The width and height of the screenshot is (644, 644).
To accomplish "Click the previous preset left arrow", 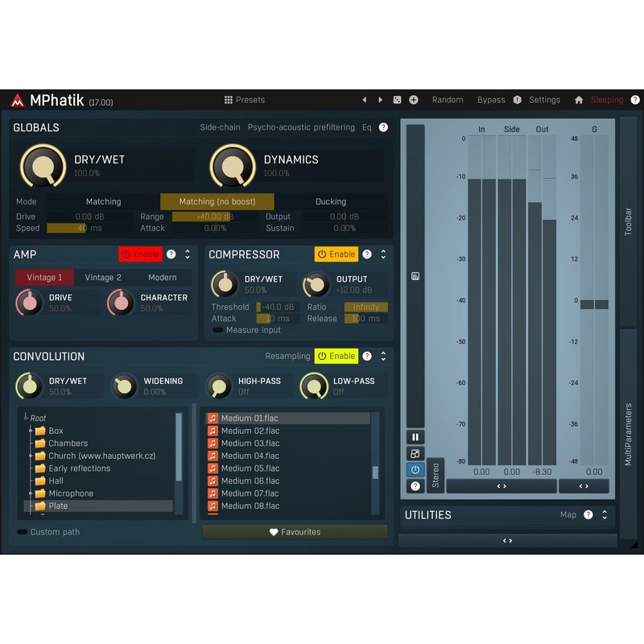I will click(364, 100).
